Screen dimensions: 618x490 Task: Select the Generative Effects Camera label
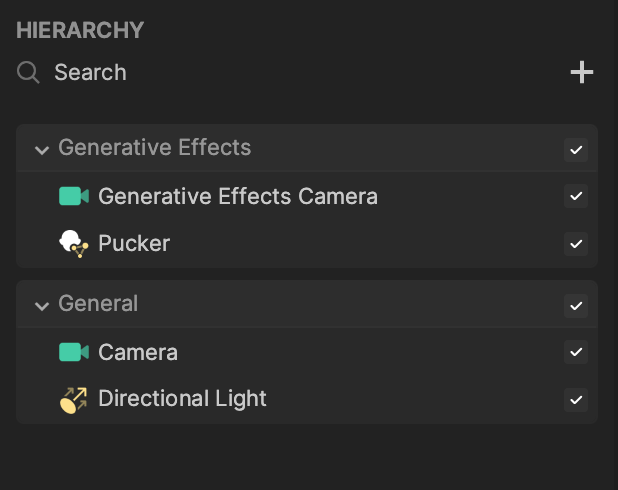[238, 196]
